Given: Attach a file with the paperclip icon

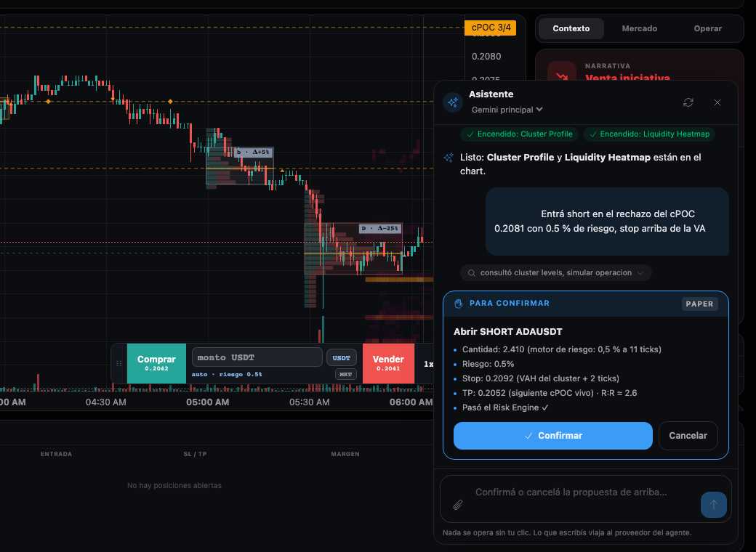Looking at the screenshot, I should coord(458,504).
